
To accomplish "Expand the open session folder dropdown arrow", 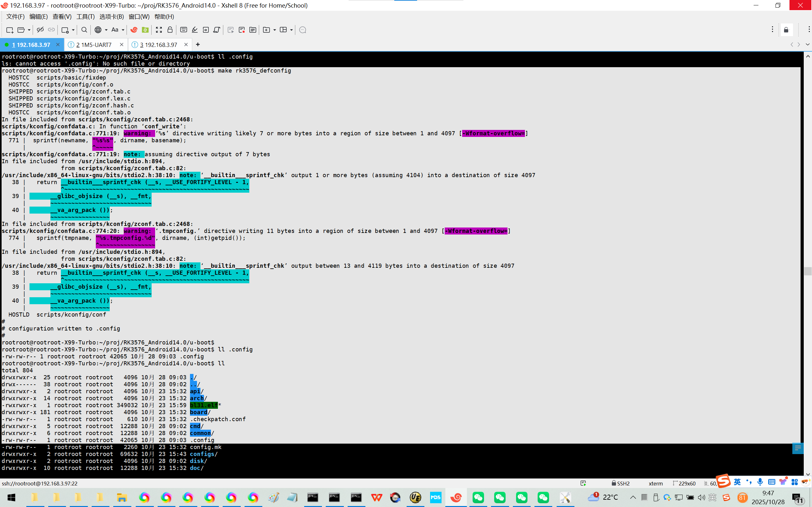I will 29,30.
